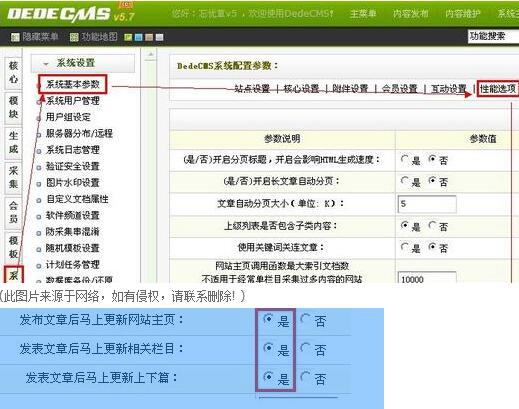This screenshot has height=409, width=519.
Task: Select the green theme color swatch
Action: click(128, 37)
